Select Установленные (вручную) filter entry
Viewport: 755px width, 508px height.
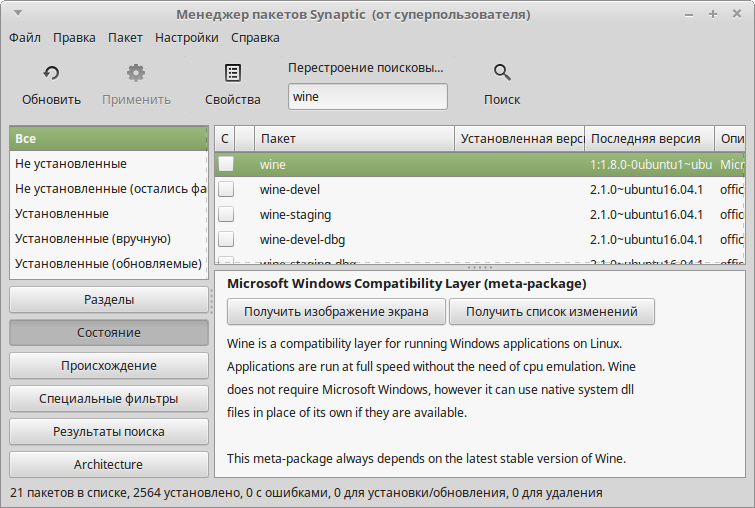pyautogui.click(x=109, y=239)
